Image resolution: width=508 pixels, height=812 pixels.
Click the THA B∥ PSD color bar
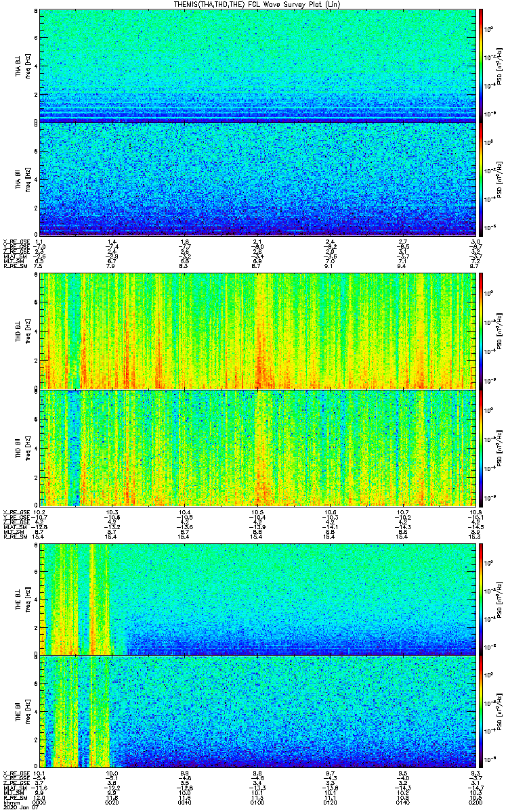[x=482, y=179]
